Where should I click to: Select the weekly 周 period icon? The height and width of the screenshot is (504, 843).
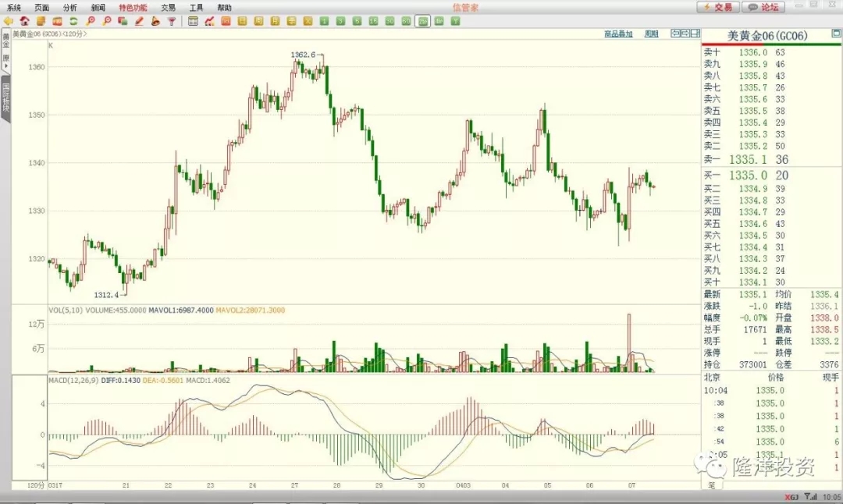[x=258, y=22]
